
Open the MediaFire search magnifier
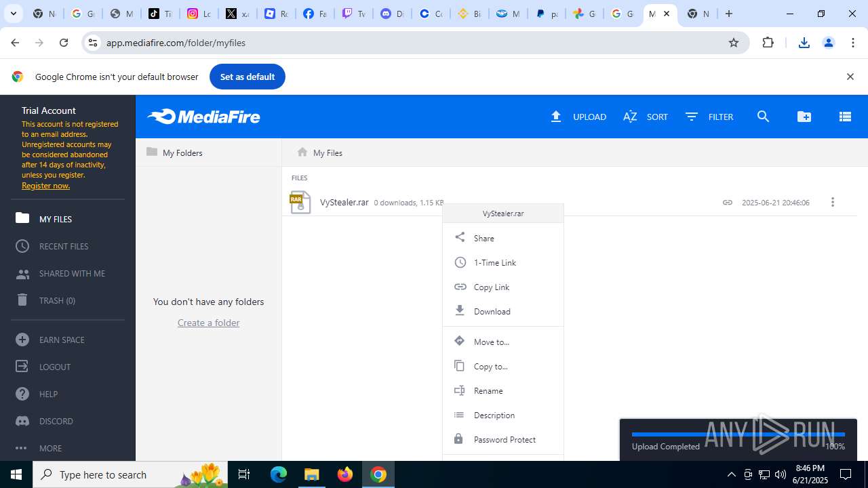(x=763, y=117)
